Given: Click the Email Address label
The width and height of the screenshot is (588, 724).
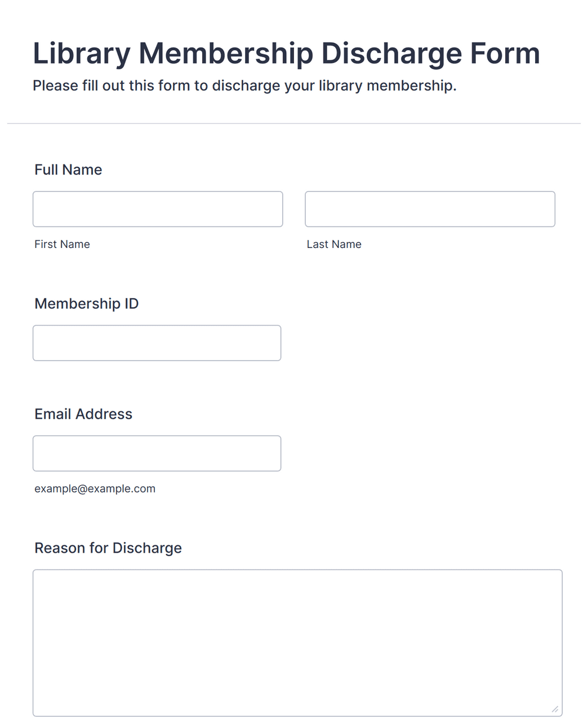Looking at the screenshot, I should [83, 414].
